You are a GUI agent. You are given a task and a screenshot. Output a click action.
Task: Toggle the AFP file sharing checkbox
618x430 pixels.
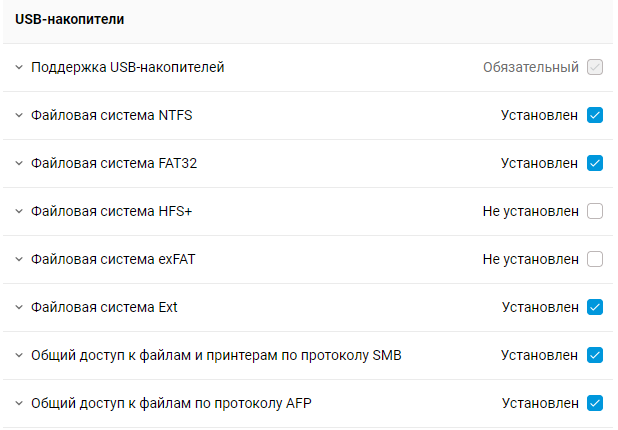tap(595, 403)
